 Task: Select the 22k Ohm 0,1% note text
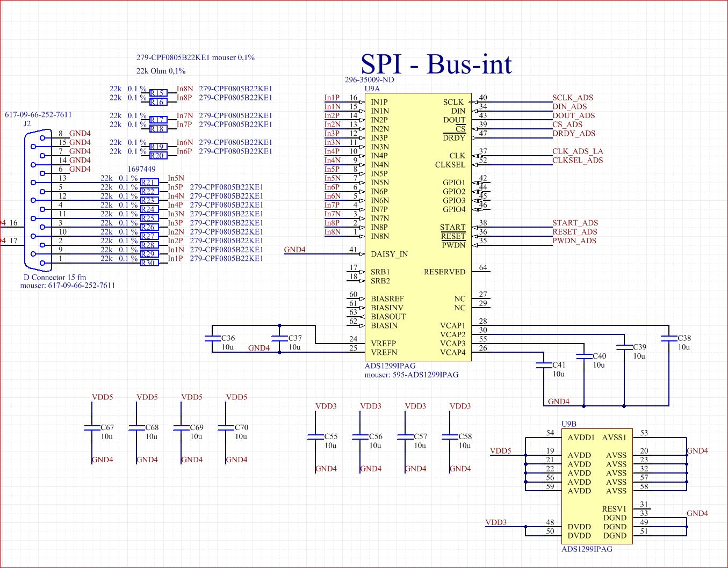pos(161,71)
